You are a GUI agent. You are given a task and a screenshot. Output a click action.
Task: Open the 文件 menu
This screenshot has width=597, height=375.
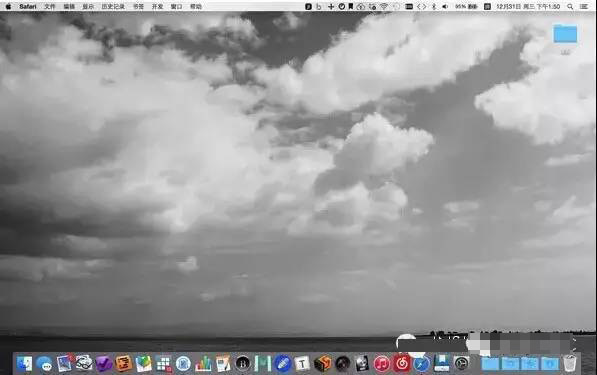tap(49, 6)
